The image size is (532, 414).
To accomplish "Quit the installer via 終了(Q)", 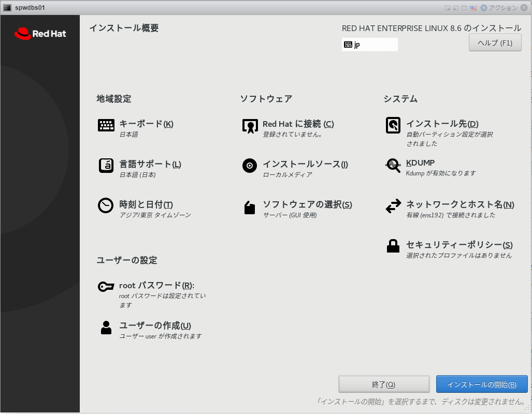I will (384, 384).
